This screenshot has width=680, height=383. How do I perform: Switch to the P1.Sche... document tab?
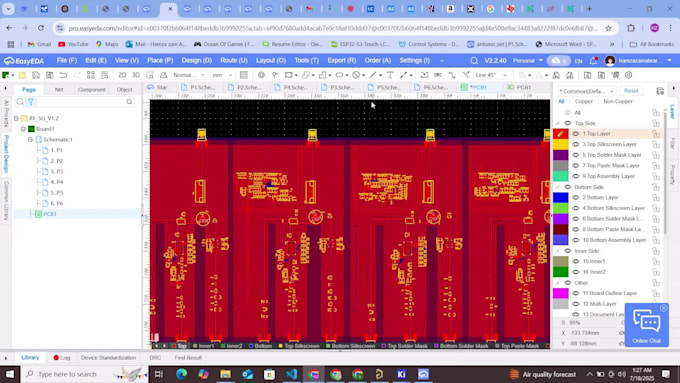tap(199, 87)
